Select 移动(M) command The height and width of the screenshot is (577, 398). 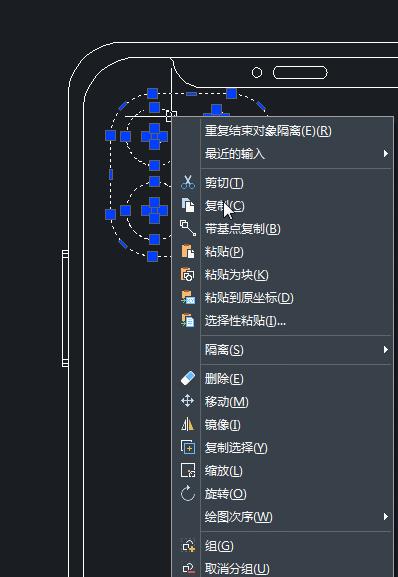coord(283,401)
